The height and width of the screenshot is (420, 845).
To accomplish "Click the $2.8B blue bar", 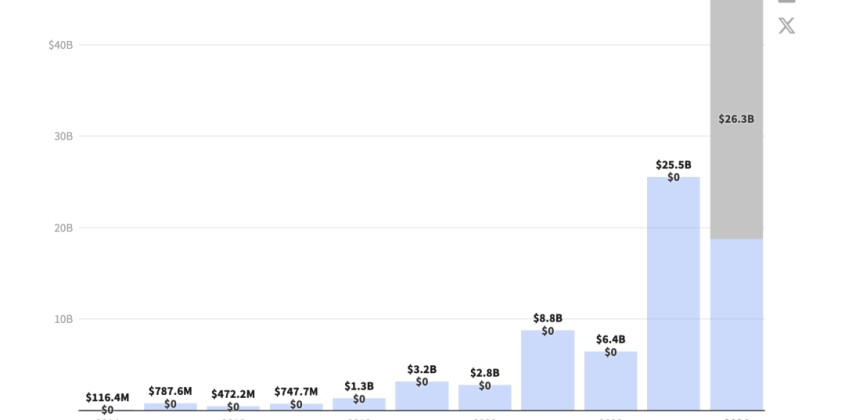I will point(485,398).
